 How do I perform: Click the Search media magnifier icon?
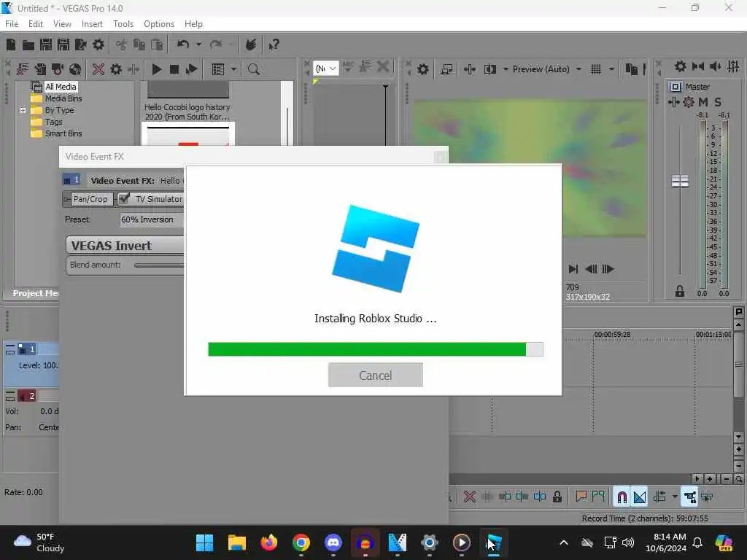[x=253, y=69]
